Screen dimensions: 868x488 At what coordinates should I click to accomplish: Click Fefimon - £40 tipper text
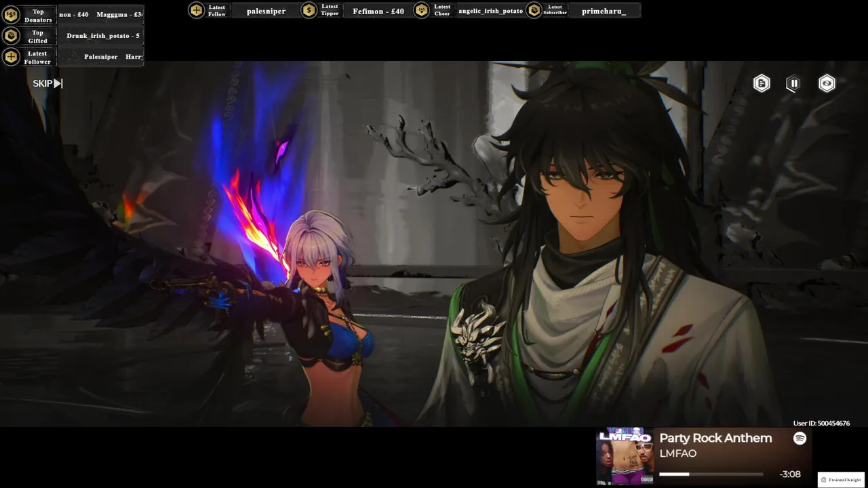pos(378,11)
